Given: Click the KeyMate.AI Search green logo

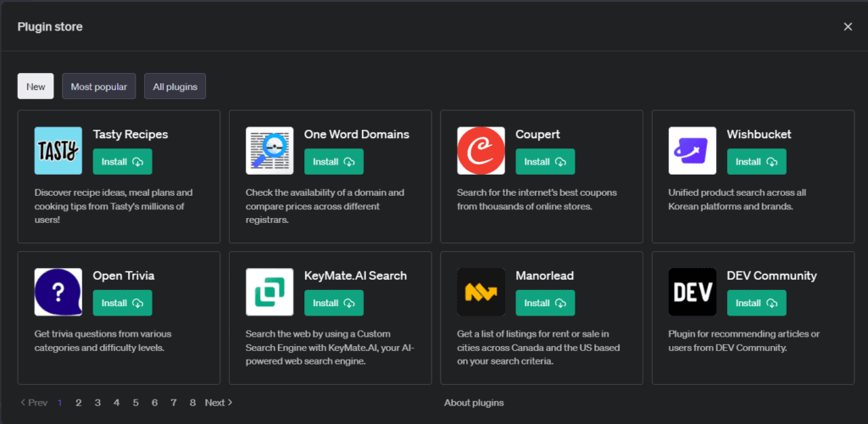Looking at the screenshot, I should (x=270, y=292).
